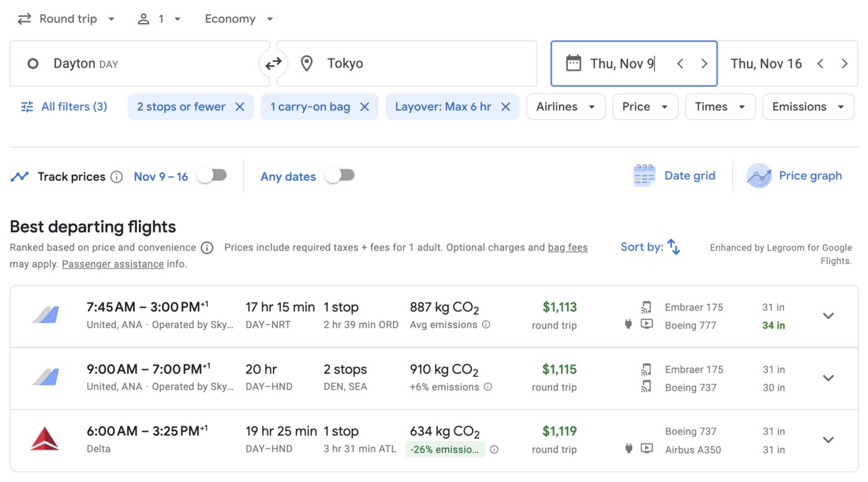
Task: Remove the 1 carry-on bag filter
Action: click(365, 106)
